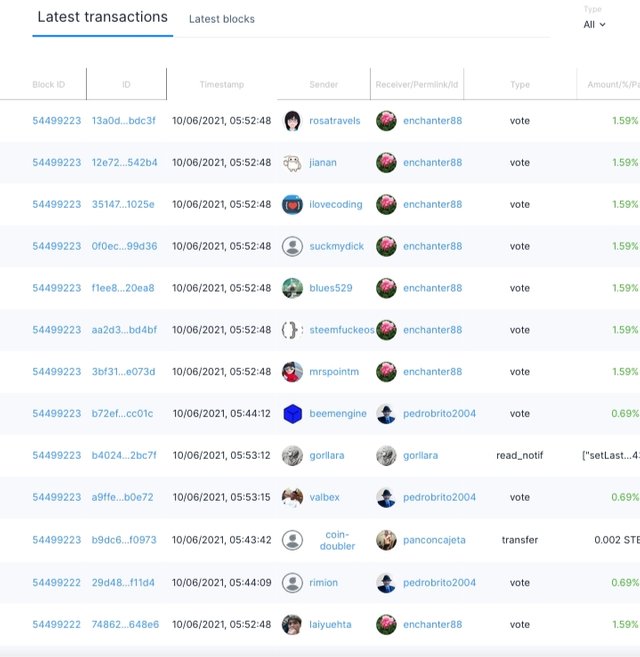Image resolution: width=640 pixels, height=657 pixels.
Task: Open coin-doubler sender profile link
Action: point(337,541)
